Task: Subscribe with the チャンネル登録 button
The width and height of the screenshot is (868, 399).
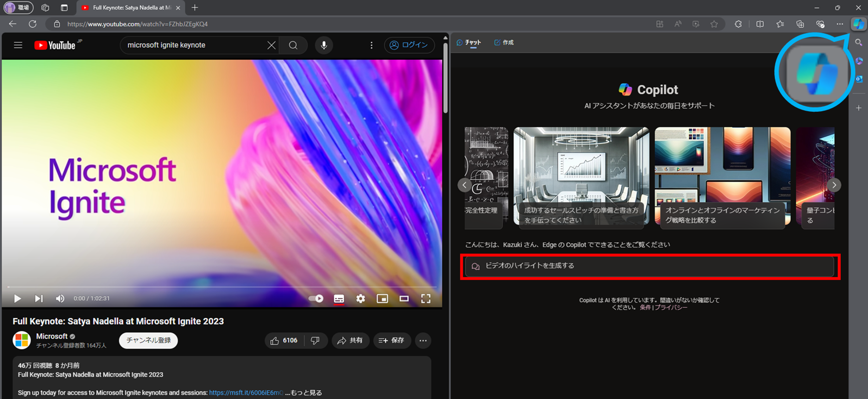Action: coord(148,341)
